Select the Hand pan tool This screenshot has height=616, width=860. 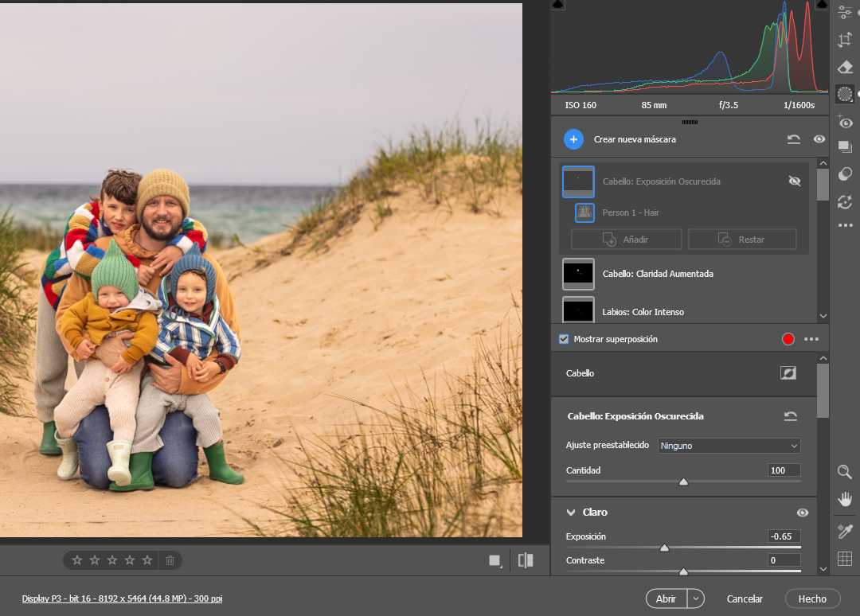click(845, 499)
